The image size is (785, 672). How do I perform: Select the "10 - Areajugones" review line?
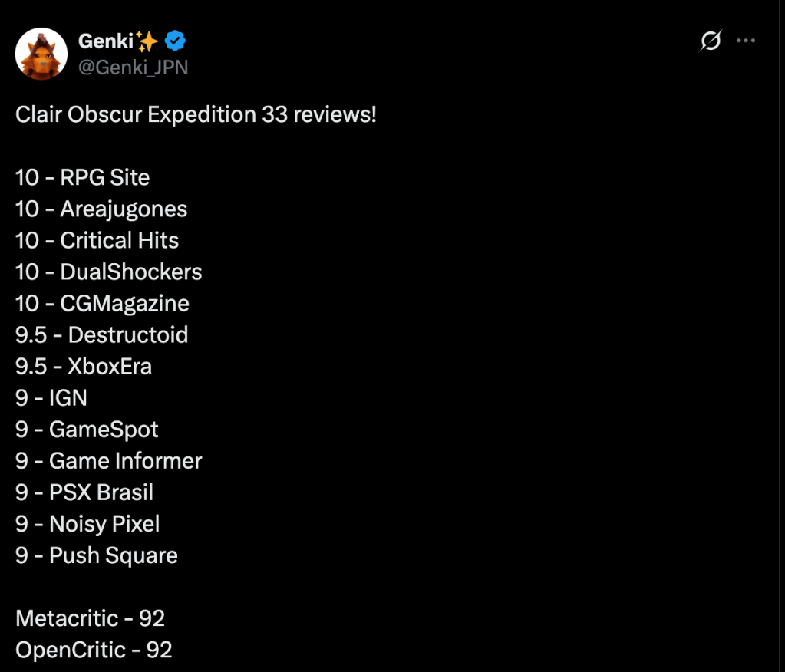(101, 209)
